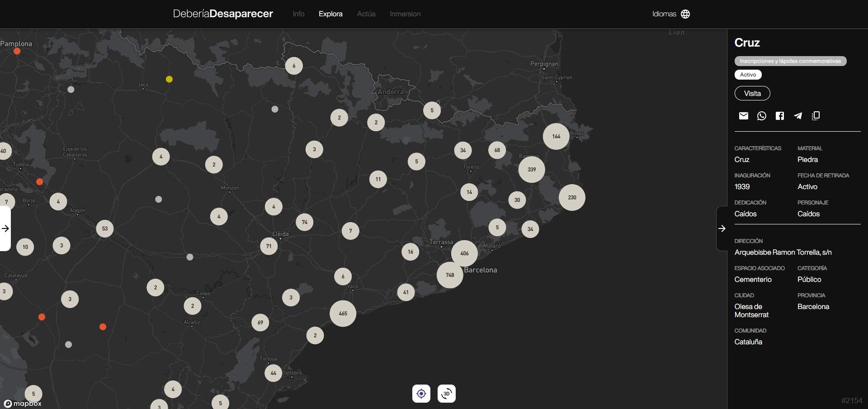Open the Info menu item
This screenshot has width=868, height=409.
click(298, 14)
